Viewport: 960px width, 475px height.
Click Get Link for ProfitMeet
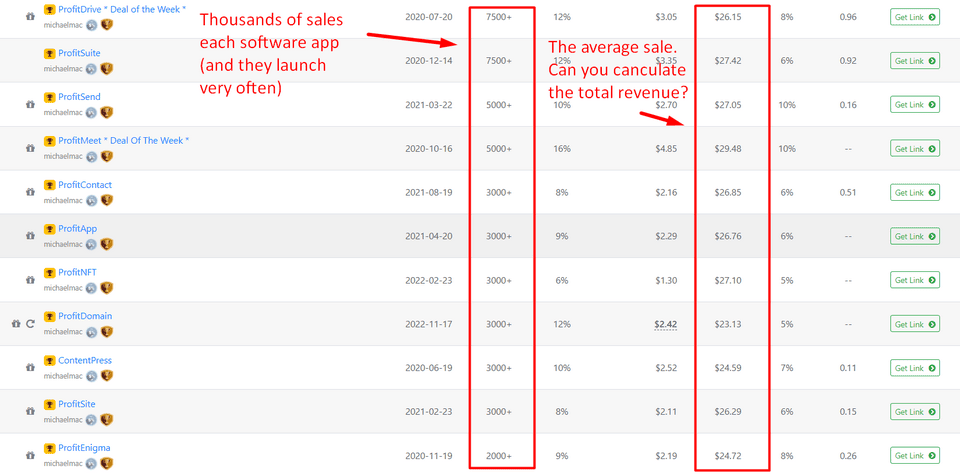click(915, 149)
